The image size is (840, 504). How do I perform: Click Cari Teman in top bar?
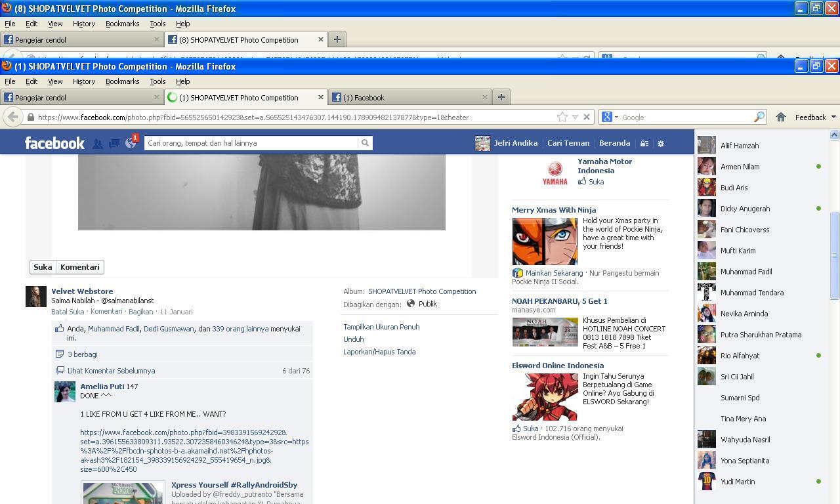[x=568, y=143]
